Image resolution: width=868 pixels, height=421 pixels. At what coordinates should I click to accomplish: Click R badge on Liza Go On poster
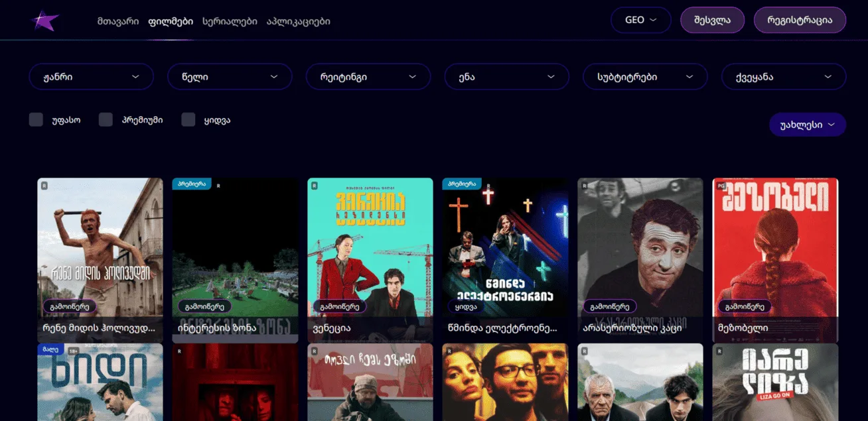tap(719, 351)
